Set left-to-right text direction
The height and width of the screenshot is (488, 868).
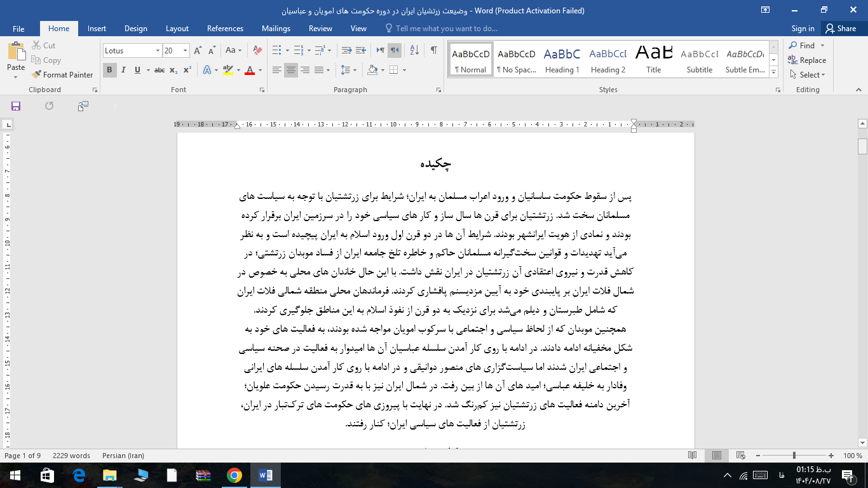[x=380, y=50]
